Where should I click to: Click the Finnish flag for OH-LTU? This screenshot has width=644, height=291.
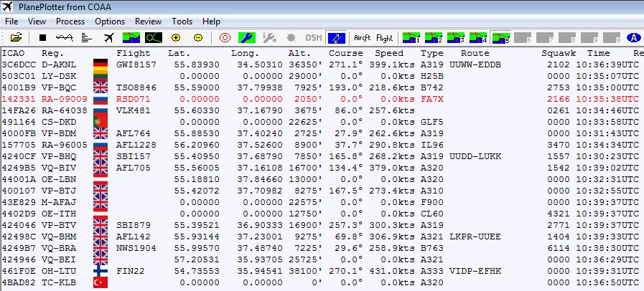pos(101,271)
